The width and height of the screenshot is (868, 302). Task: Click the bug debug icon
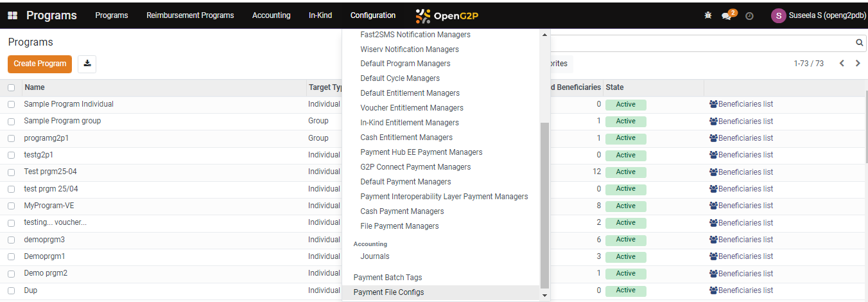pyautogui.click(x=707, y=15)
